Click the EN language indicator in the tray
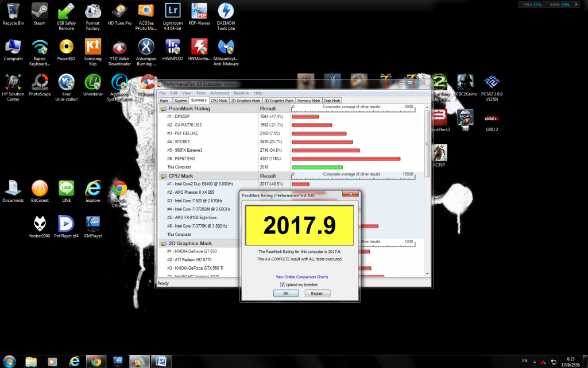Image resolution: width=588 pixels, height=368 pixels. [525, 361]
